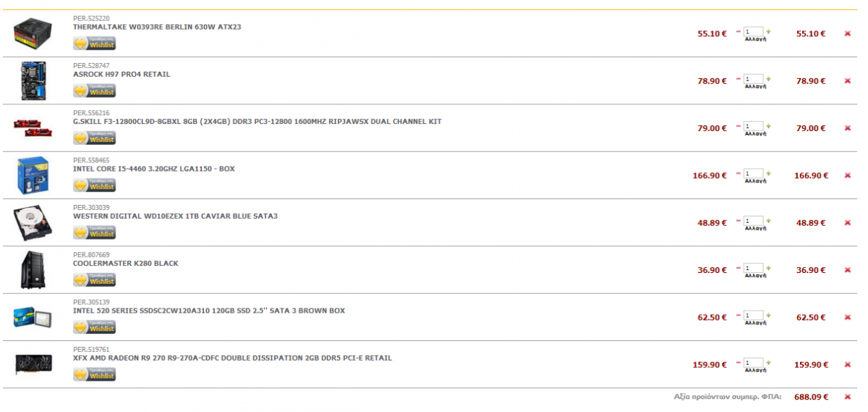Screen dimensions: 868x412
Task: Increase quantity of Coolermaster K280 case
Action: (768, 268)
